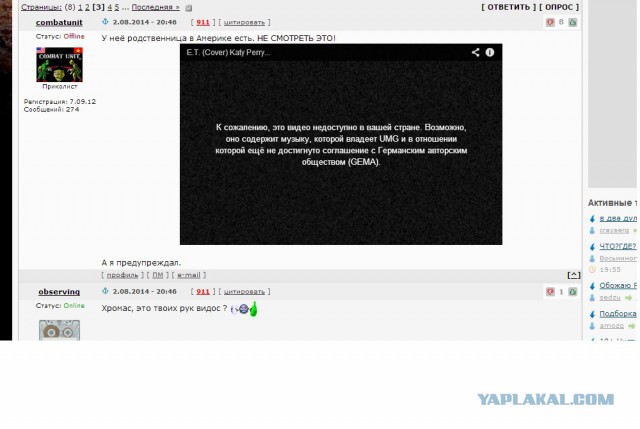Go to page 2 of thread
The width and height of the screenshot is (640, 429).
87,7
